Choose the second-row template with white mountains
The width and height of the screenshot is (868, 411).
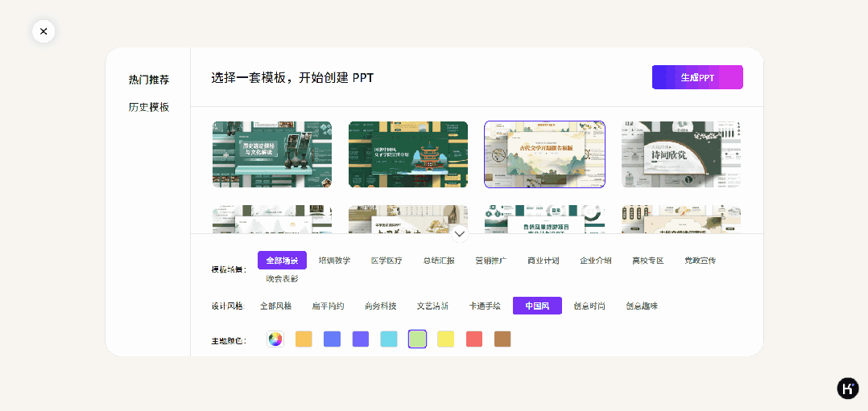[x=272, y=219]
